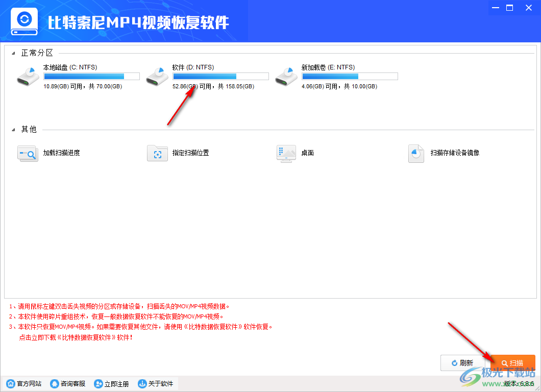Click the 加载扫描进度 magnifier icon

tap(28, 153)
